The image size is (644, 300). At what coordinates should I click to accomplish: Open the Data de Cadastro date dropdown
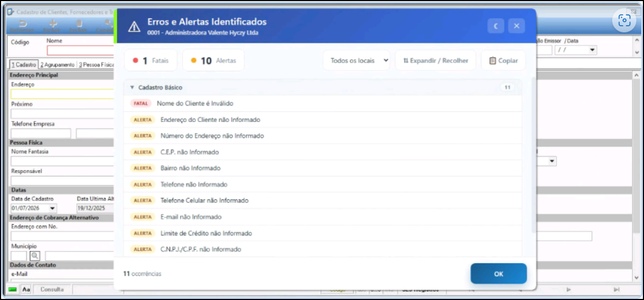pos(52,208)
